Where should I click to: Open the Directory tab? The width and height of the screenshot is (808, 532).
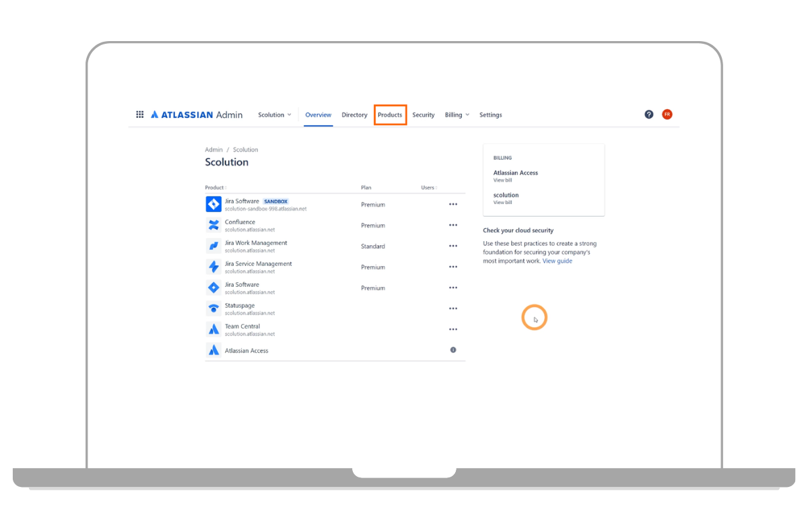pos(354,115)
